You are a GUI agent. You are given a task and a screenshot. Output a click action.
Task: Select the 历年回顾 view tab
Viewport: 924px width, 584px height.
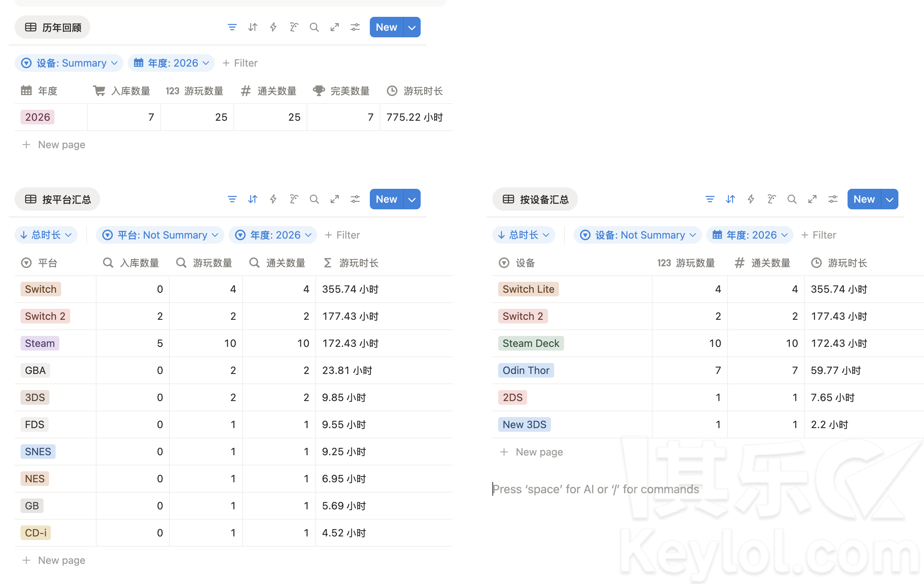[x=53, y=27]
